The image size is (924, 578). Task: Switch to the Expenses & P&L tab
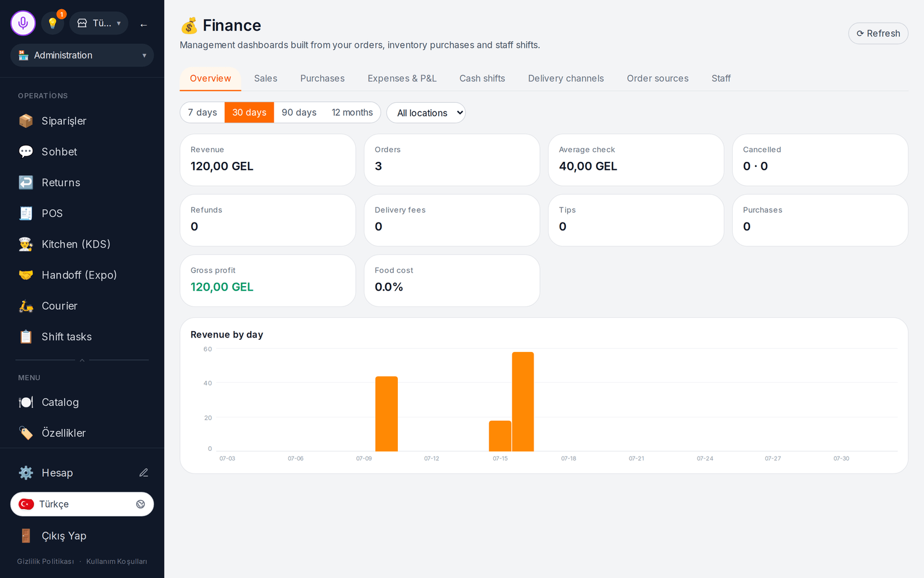tap(402, 78)
